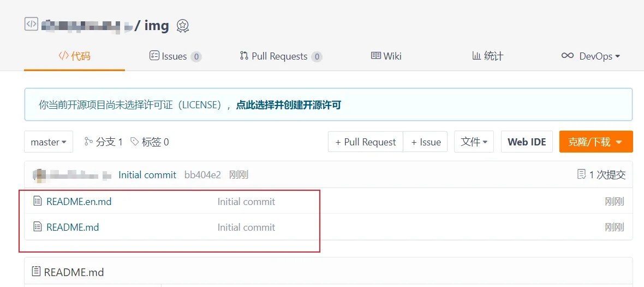The image size is (644, 287).
Task: Click the file icon beside README.md row
Action: (38, 227)
